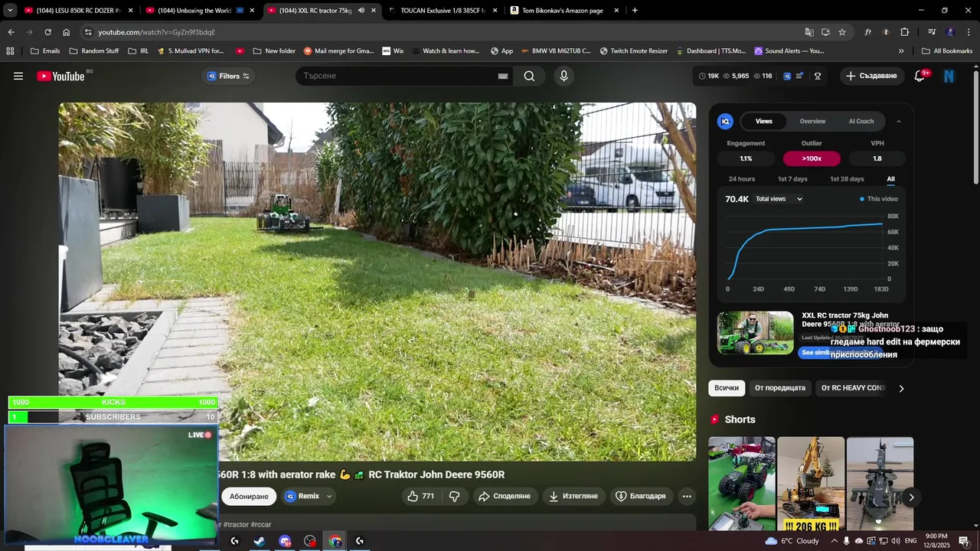Click the Споделяне share button
The image size is (980, 551).
pyautogui.click(x=505, y=496)
